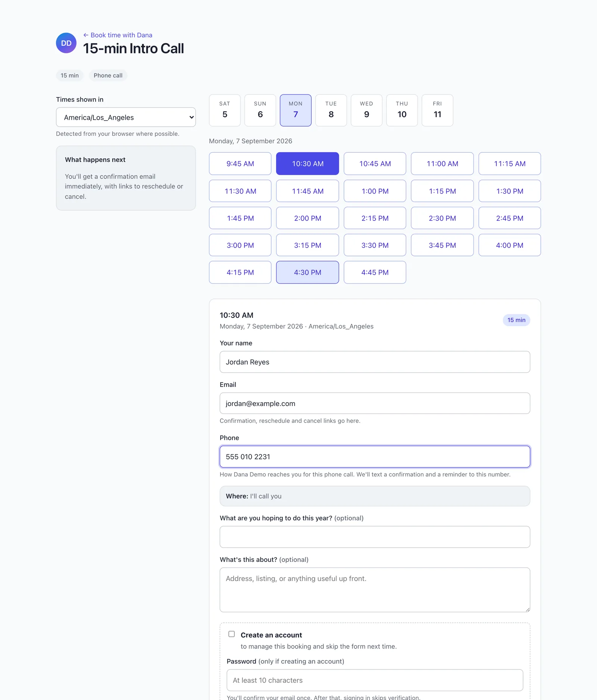Switch to THU 10 date

[402, 110]
